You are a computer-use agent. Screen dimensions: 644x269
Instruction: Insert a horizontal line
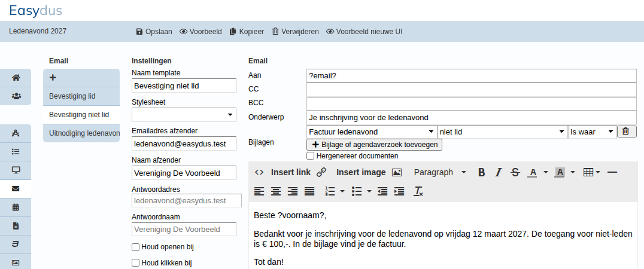(x=612, y=172)
